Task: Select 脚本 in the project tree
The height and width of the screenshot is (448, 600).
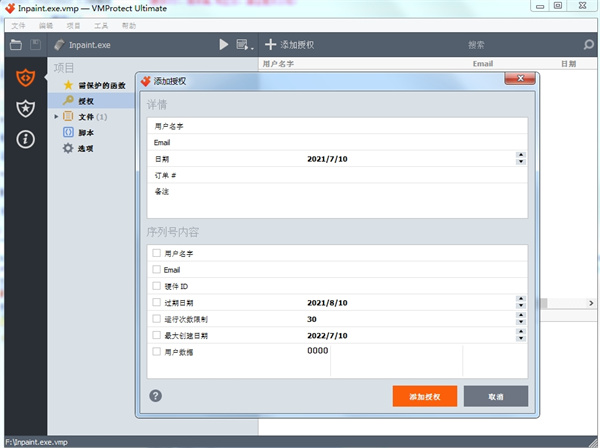Action: (x=87, y=132)
